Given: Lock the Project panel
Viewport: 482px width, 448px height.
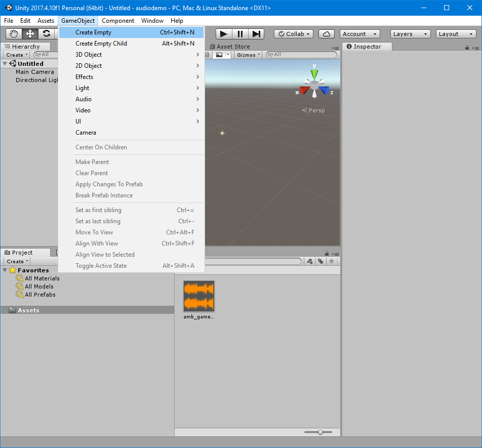Looking at the screenshot, I should (x=327, y=254).
